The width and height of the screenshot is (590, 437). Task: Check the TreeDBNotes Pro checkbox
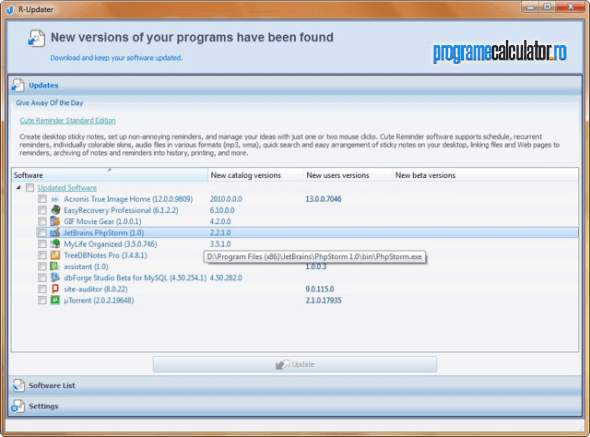pyautogui.click(x=42, y=255)
